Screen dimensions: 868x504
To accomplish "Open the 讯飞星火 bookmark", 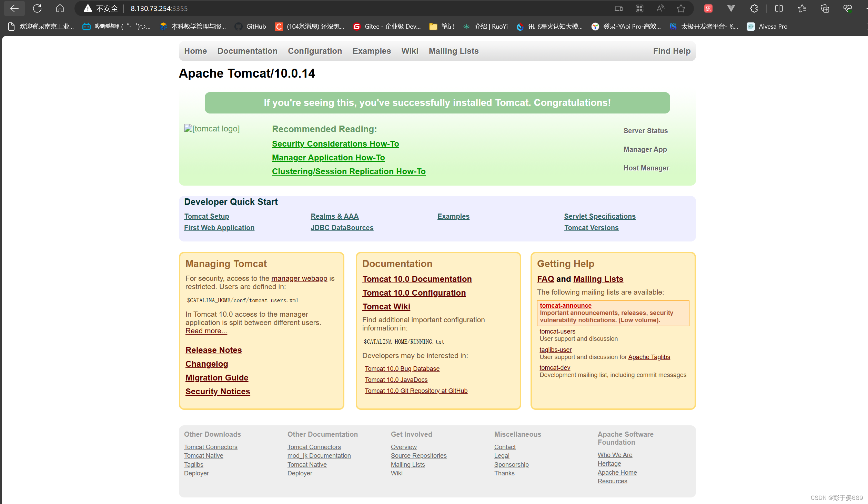I will click(549, 26).
